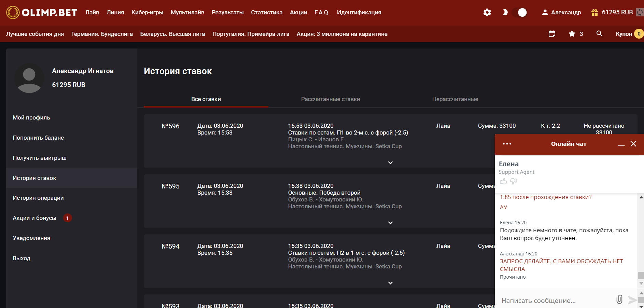Expand details of bet №594
Screen dimensions: 644x308
click(390, 283)
